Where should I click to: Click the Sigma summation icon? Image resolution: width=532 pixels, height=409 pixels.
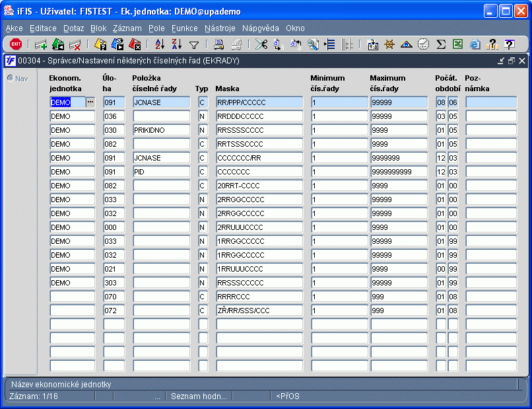pyautogui.click(x=441, y=44)
